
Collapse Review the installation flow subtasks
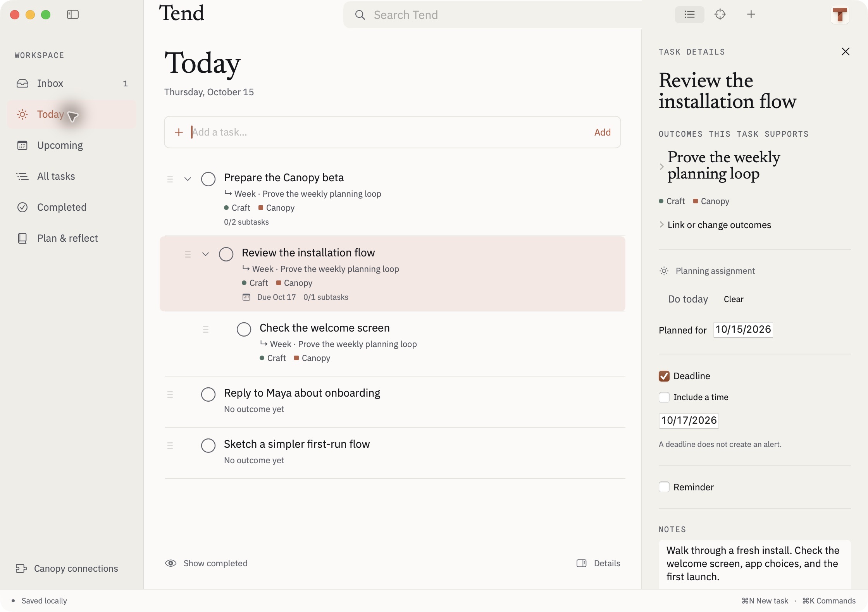205,254
